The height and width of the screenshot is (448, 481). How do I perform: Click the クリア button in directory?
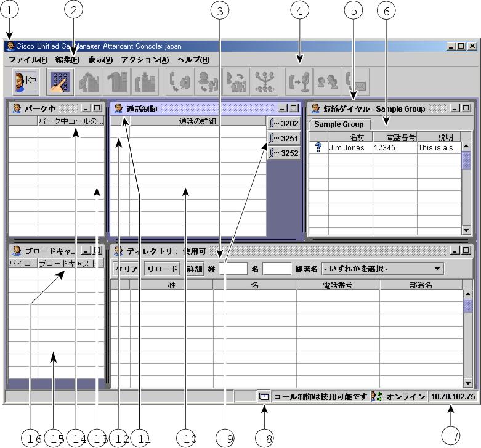pos(126,269)
